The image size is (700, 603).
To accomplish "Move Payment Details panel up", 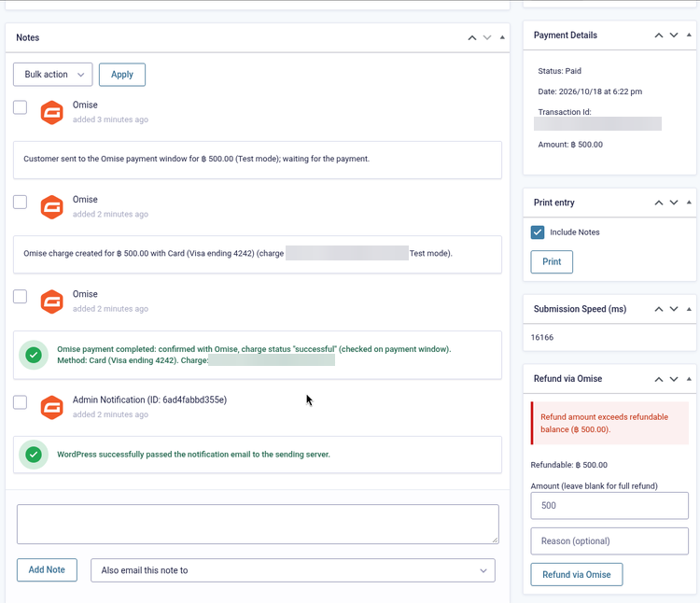I will pos(659,35).
